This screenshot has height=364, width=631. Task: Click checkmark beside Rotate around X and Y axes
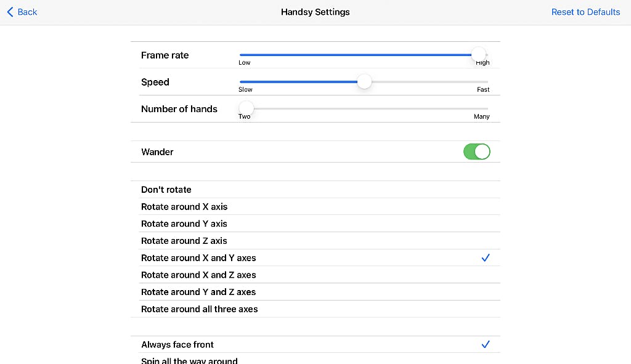tap(486, 258)
